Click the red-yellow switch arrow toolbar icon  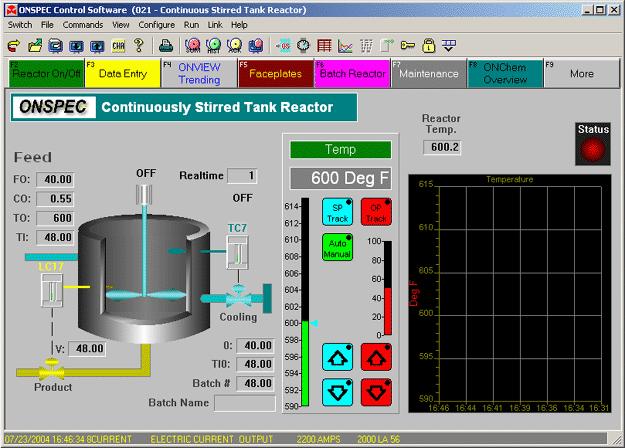[14, 46]
